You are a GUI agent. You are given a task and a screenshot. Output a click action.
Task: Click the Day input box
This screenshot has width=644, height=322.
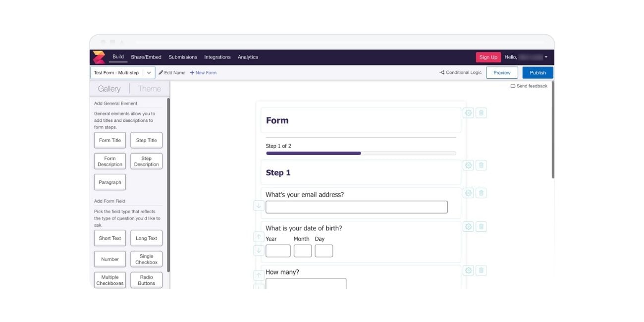[x=324, y=251]
